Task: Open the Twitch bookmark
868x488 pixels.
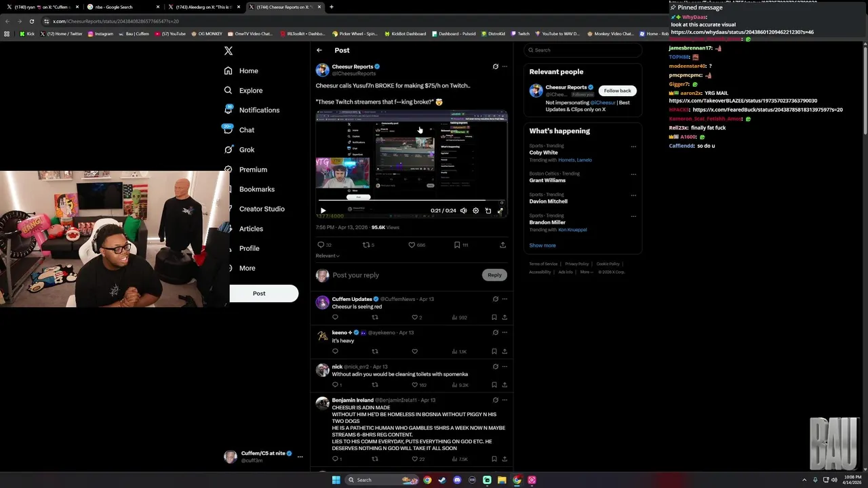Action: tap(520, 33)
